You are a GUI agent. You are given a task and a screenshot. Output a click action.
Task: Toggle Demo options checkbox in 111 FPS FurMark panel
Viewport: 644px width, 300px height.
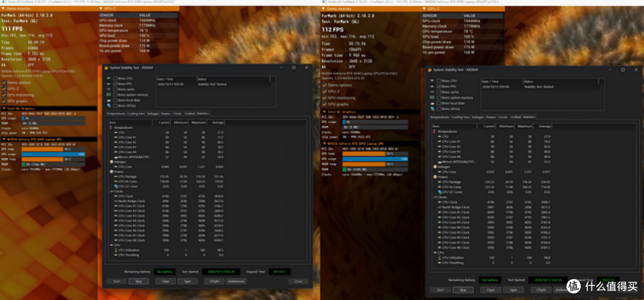click(x=4, y=82)
